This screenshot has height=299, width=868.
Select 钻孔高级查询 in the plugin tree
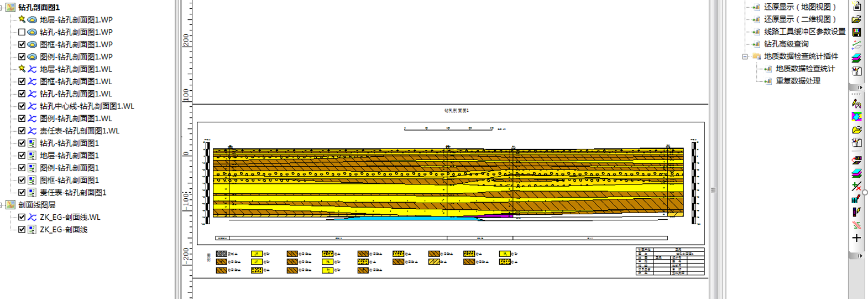point(786,44)
